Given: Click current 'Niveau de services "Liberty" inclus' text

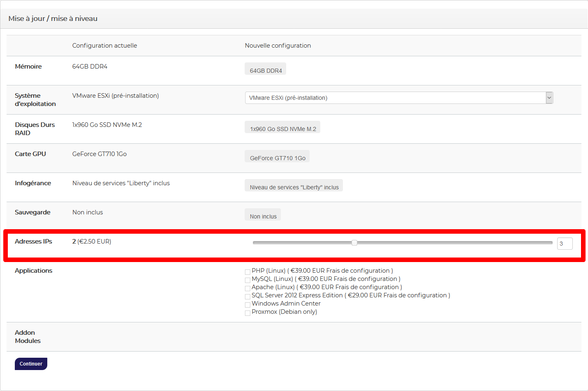Looking at the screenshot, I should (121, 183).
